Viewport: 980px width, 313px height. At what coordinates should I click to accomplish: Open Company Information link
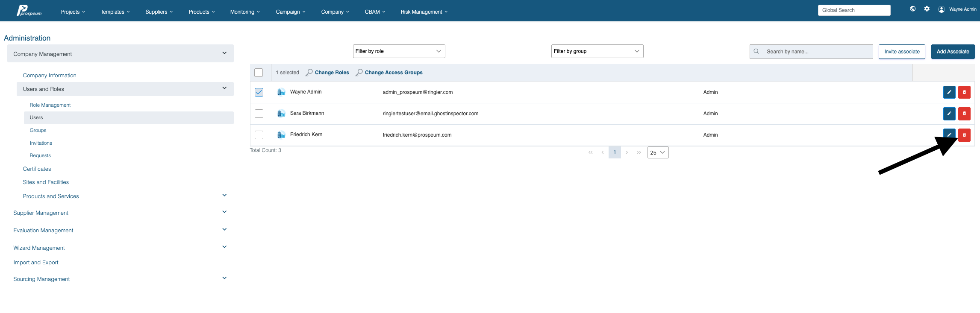pyautogui.click(x=50, y=75)
